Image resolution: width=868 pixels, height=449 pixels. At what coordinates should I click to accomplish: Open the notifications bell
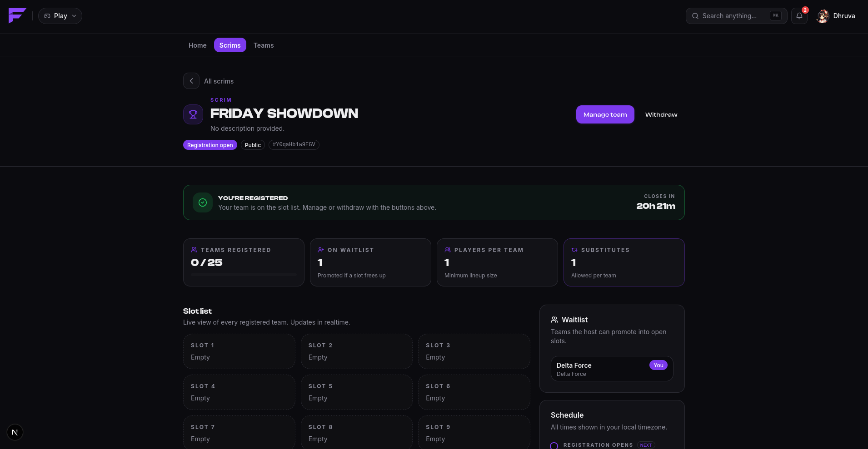pos(799,16)
